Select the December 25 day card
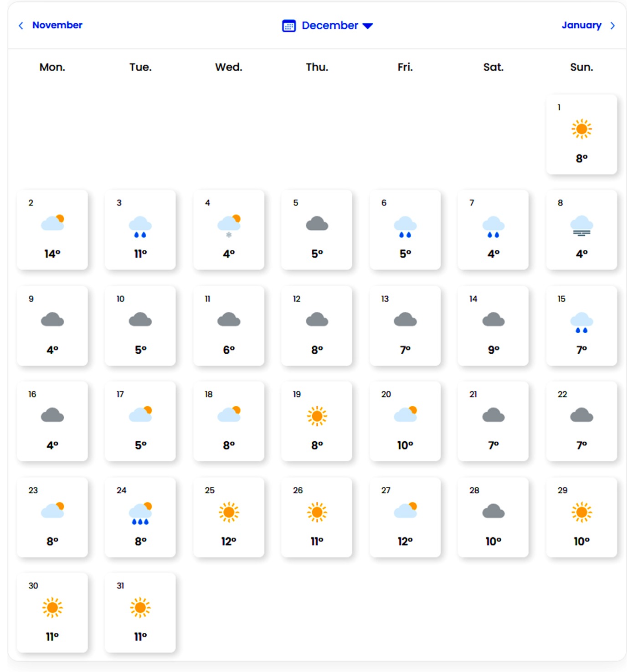The width and height of the screenshot is (638, 672). (229, 517)
